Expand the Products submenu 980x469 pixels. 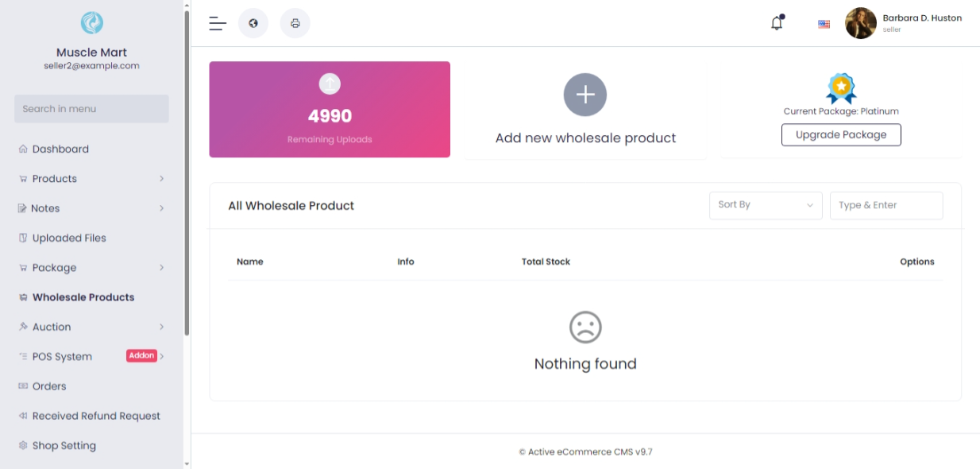pos(161,179)
